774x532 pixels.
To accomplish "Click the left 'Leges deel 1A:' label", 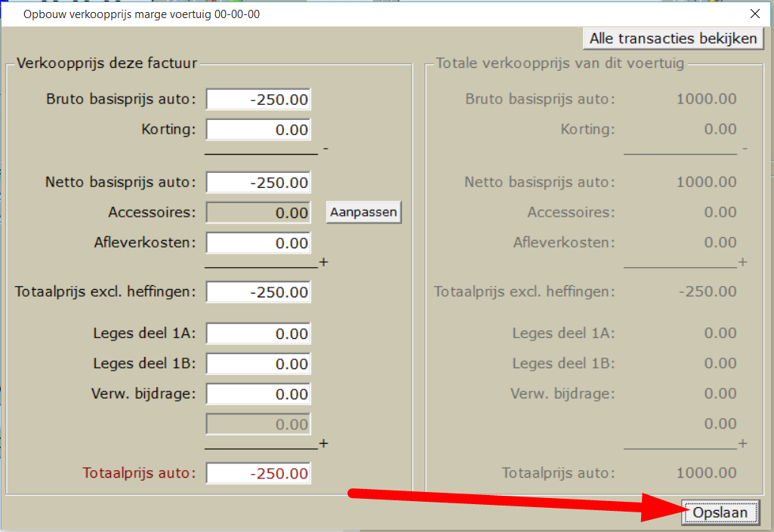I will point(145,333).
